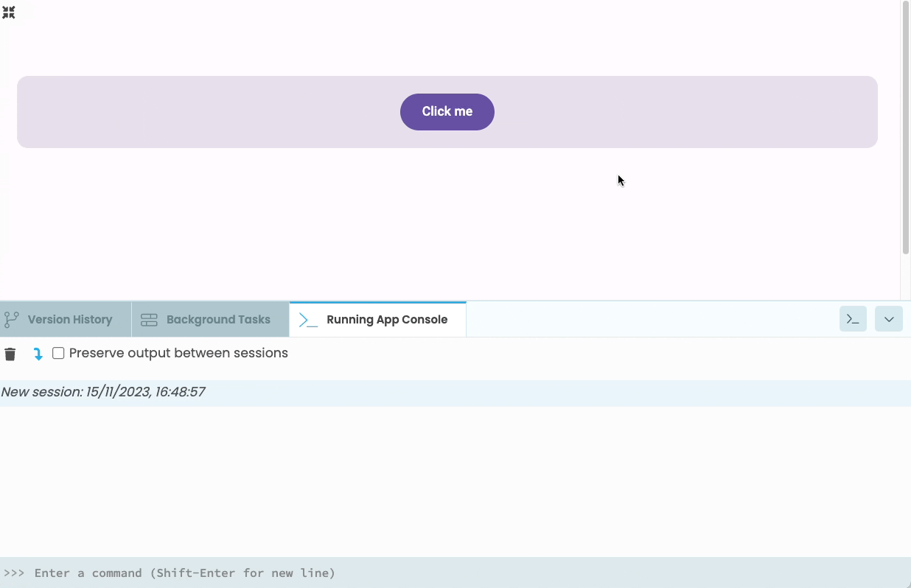Screen dimensions: 911x588
Task: Select the Running App Console tab
Action: [x=386, y=320]
